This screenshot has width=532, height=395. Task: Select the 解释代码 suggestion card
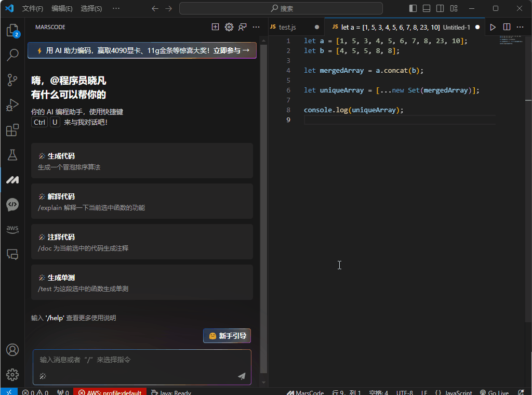tap(142, 201)
